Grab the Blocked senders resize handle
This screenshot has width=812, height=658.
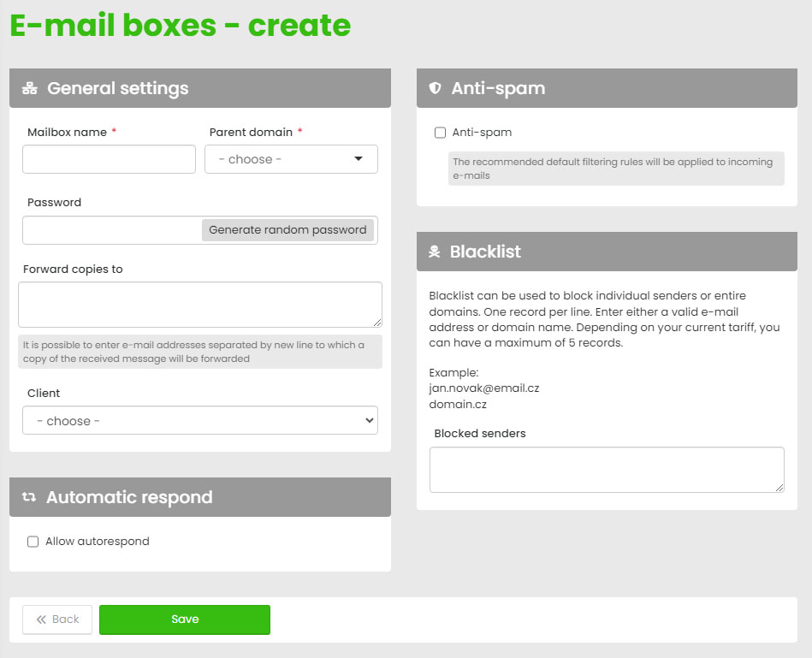(779, 488)
